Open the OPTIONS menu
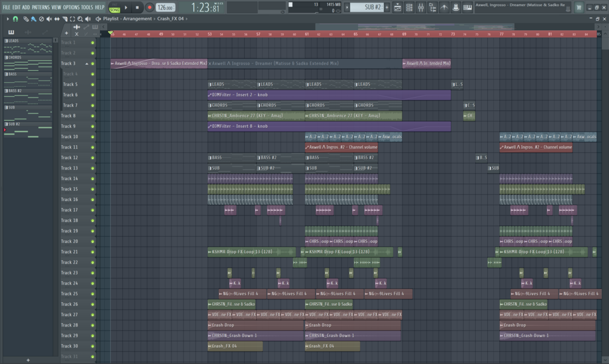Image resolution: width=609 pixels, height=364 pixels. tap(71, 7)
